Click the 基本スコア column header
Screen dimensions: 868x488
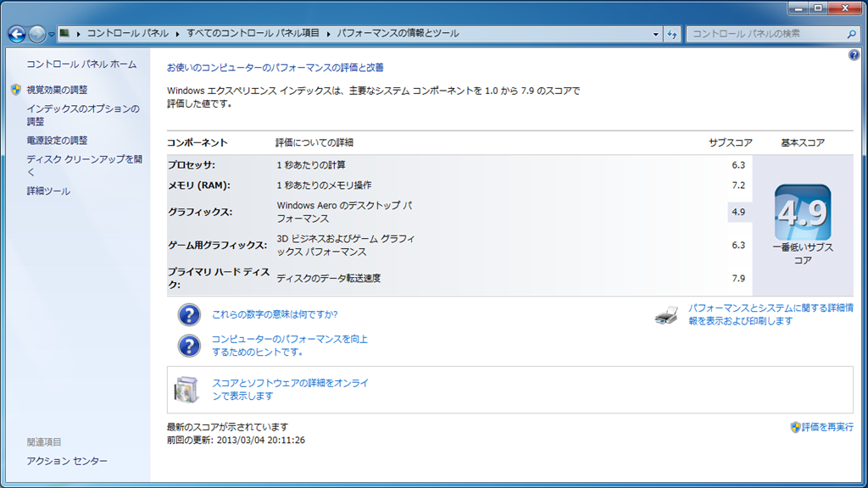pyautogui.click(x=803, y=142)
